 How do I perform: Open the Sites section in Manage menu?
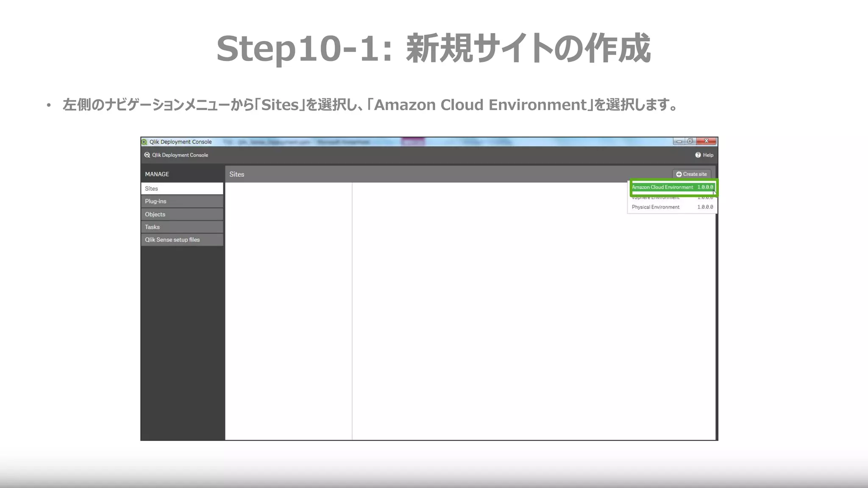pos(182,189)
